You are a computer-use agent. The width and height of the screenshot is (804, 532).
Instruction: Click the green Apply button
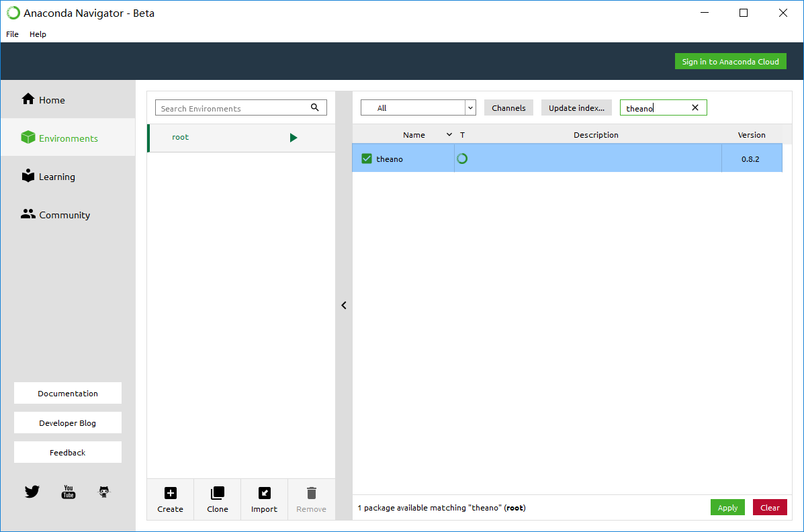click(x=727, y=507)
